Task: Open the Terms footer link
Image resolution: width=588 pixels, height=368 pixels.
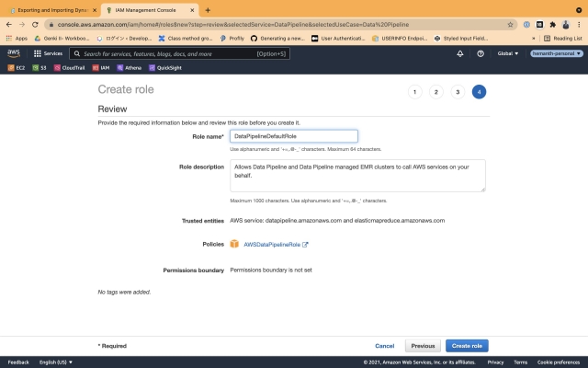Action: [521, 362]
